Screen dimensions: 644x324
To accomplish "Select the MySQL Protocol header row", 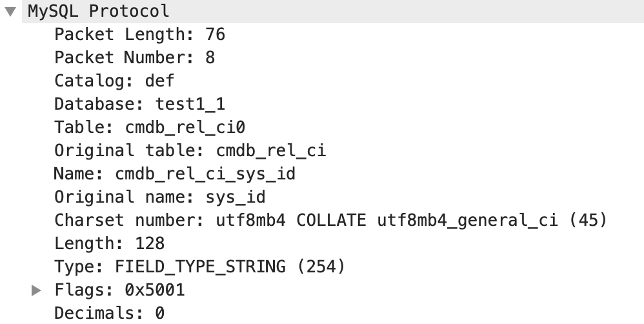I will [x=98, y=11].
